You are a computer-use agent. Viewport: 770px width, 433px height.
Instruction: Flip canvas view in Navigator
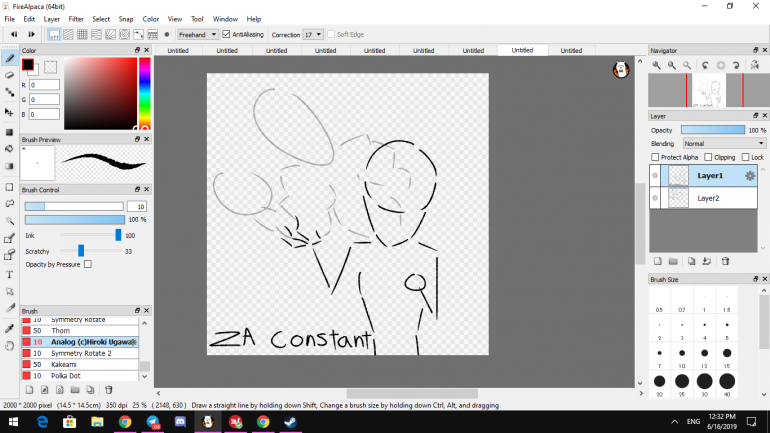[x=755, y=65]
